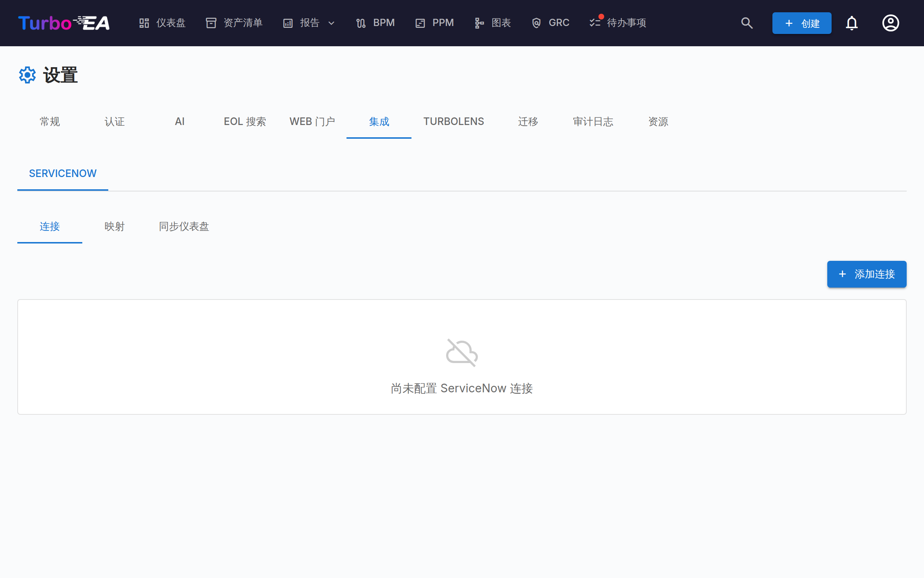Viewport: 924px width, 578px height.
Task: Click the 尚未配置 ServiceNow 连接 text
Action: point(462,388)
